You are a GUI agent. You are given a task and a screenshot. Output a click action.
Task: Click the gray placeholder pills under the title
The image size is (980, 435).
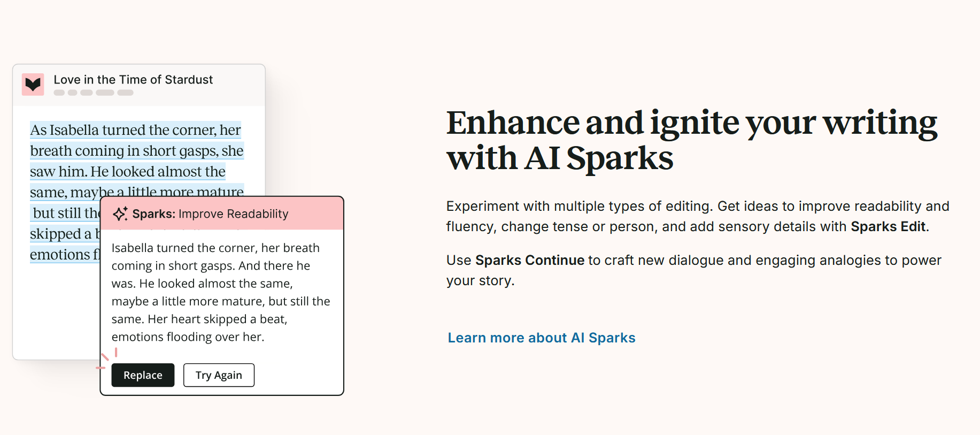point(94,93)
